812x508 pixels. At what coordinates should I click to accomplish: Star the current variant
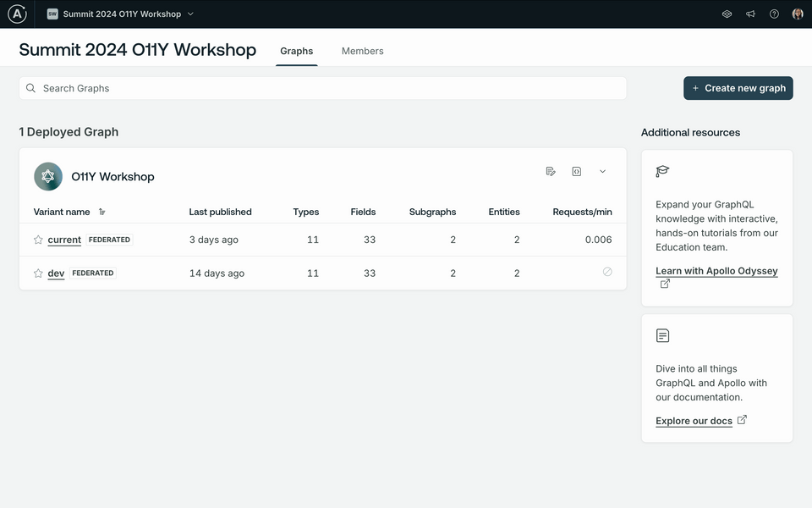(38, 240)
